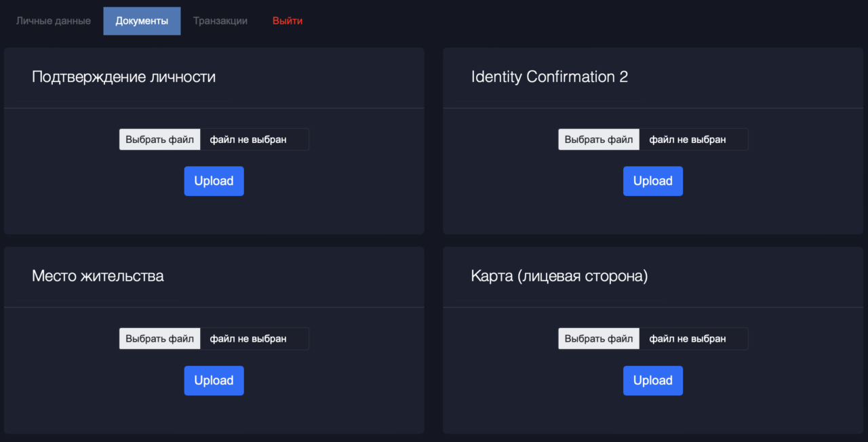Switch to the Транзакции tab
This screenshot has height=442, width=868.
220,21
